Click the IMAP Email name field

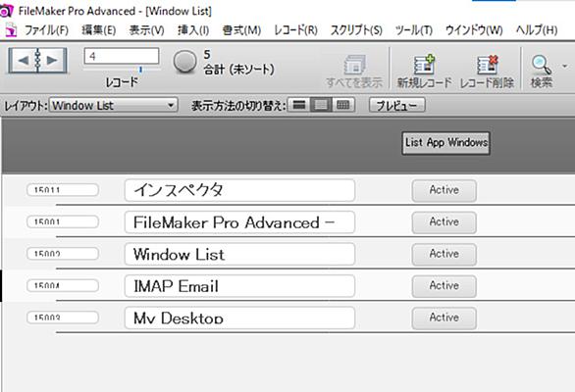(239, 286)
